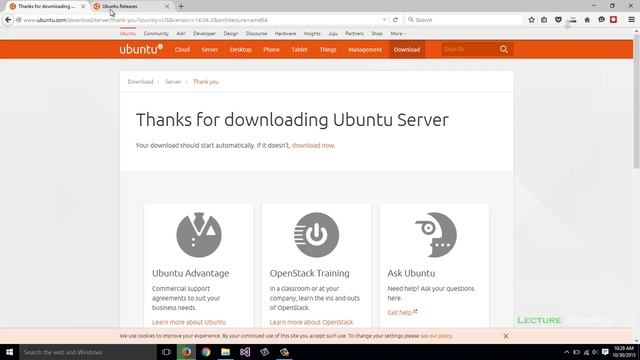Expand the More menu in top nav
The width and height of the screenshot is (640, 360).
click(x=398, y=33)
